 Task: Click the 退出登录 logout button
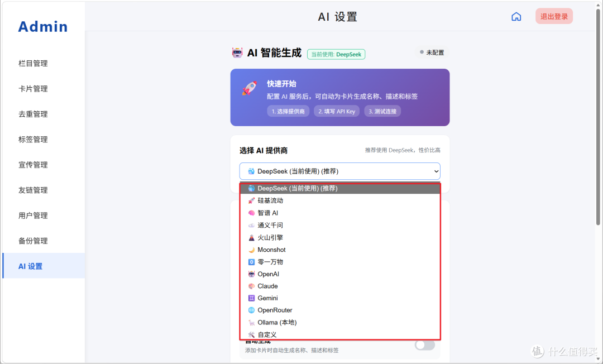(554, 17)
